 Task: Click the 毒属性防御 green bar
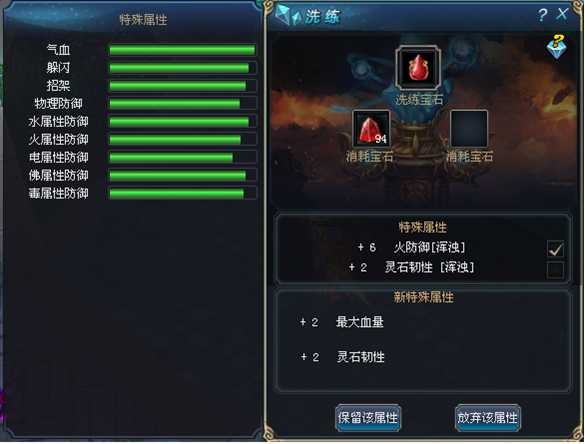tap(182, 193)
